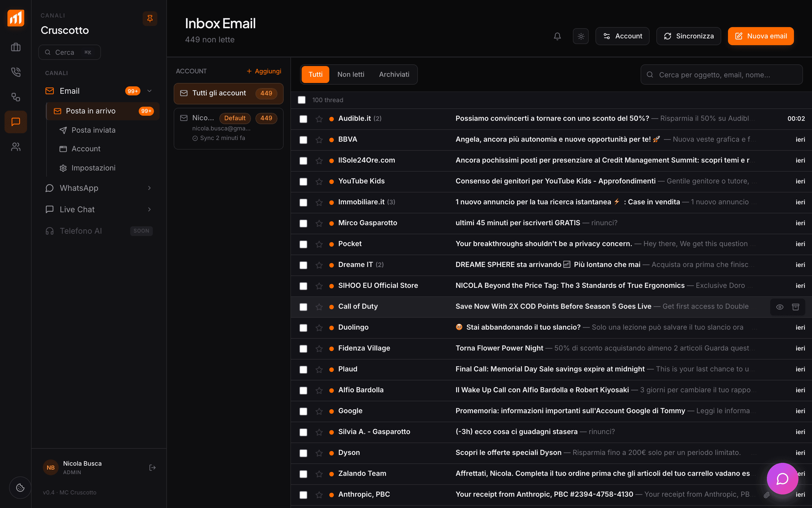The height and width of the screenshot is (508, 812).
Task: Click the cookie preferences icon
Action: coord(20,487)
